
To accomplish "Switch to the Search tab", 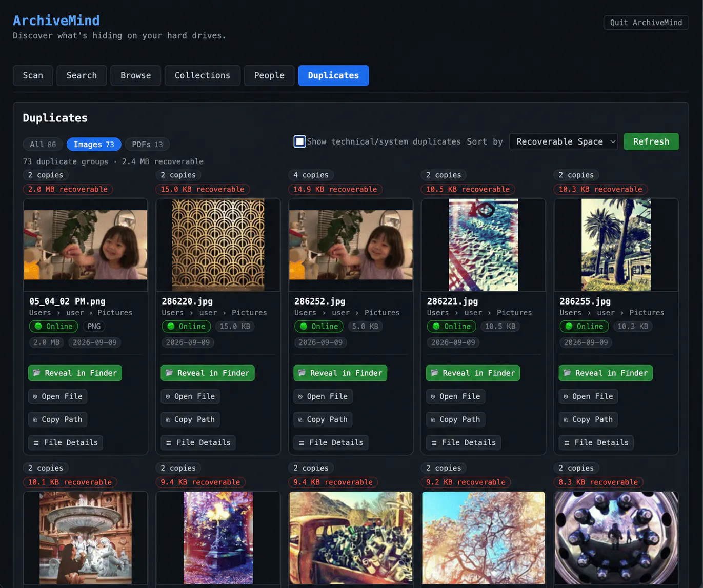I will point(82,75).
